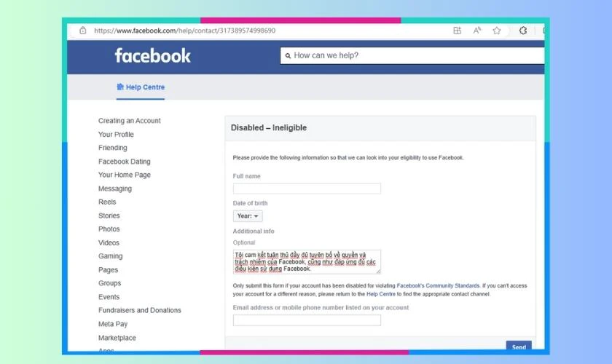This screenshot has height=364, width=612.
Task: Open 'Pages' help topic
Action: [108, 269]
